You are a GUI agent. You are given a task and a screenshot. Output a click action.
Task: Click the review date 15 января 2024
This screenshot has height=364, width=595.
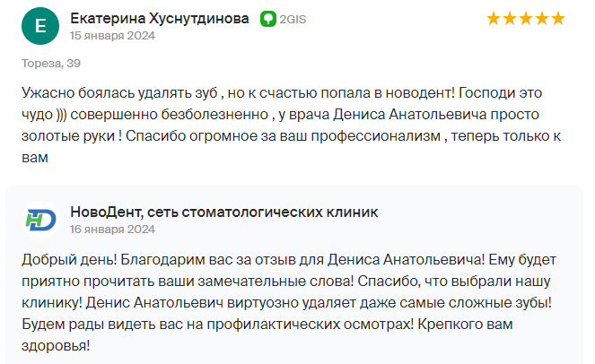tap(112, 36)
